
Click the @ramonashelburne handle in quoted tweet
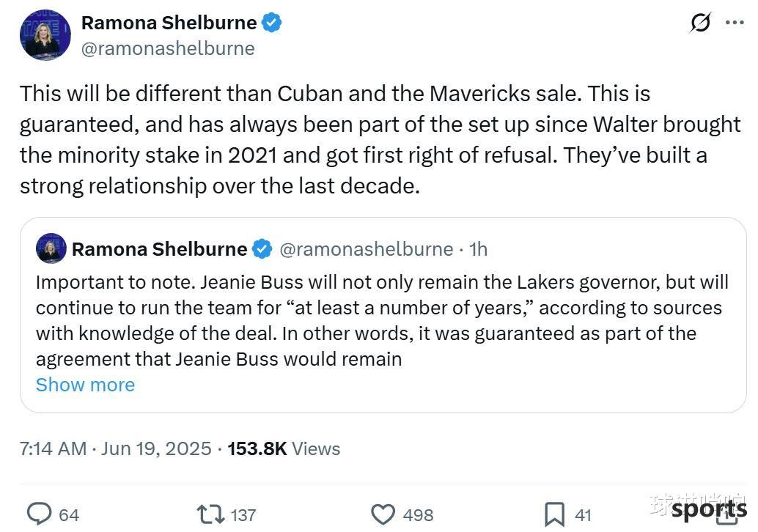pyautogui.click(x=367, y=249)
